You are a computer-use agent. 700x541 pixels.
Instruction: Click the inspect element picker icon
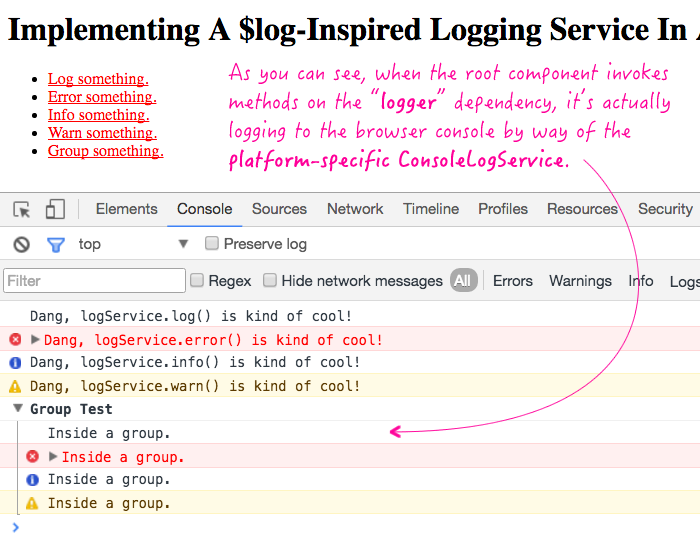click(x=22, y=209)
